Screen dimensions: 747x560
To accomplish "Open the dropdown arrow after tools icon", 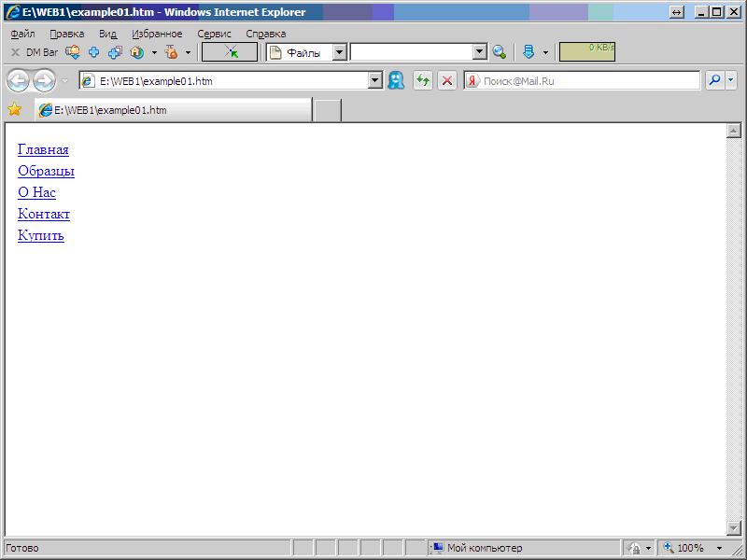I will (189, 53).
